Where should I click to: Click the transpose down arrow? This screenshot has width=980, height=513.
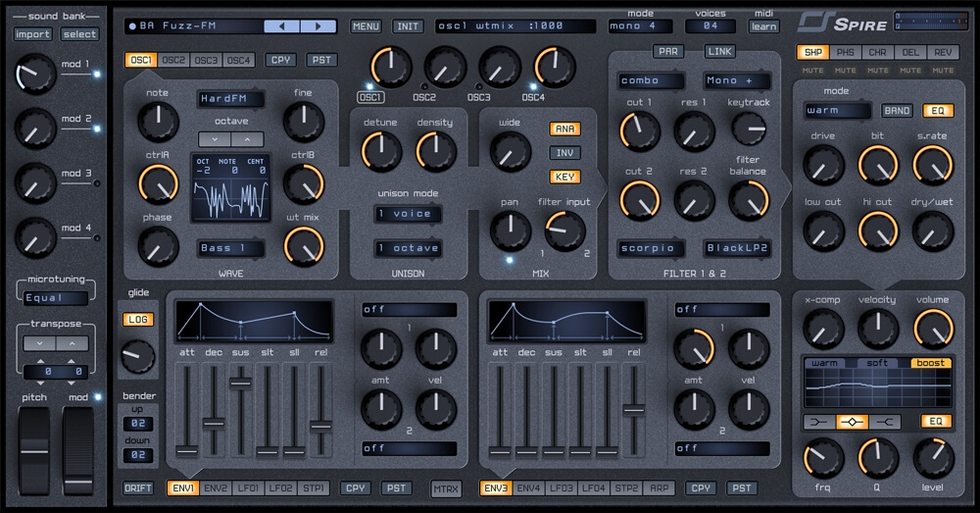42,343
